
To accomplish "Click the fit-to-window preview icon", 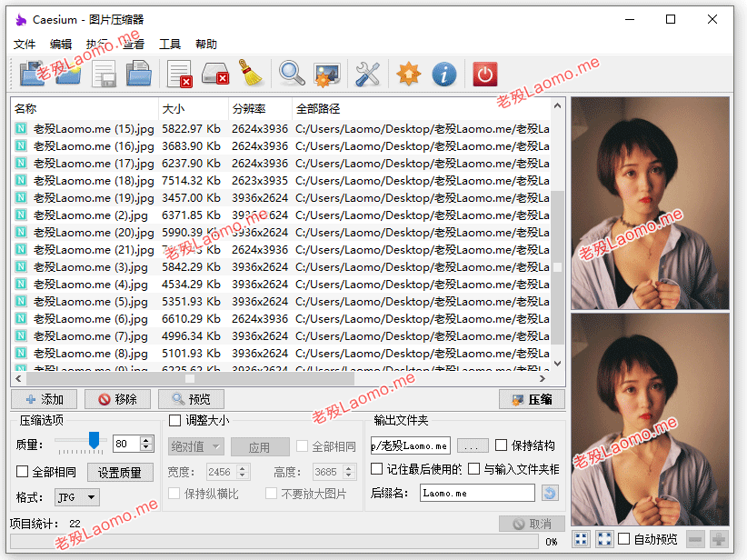I will pyautogui.click(x=581, y=539).
